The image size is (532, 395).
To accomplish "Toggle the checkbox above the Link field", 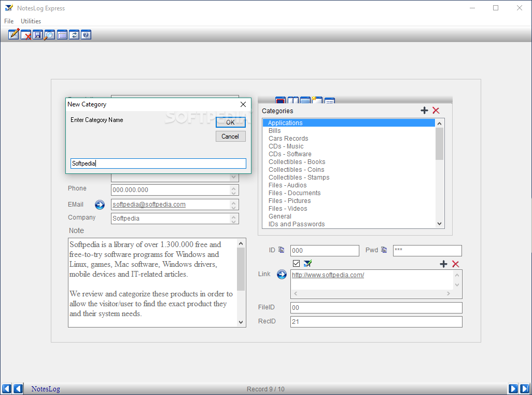I will [x=296, y=263].
